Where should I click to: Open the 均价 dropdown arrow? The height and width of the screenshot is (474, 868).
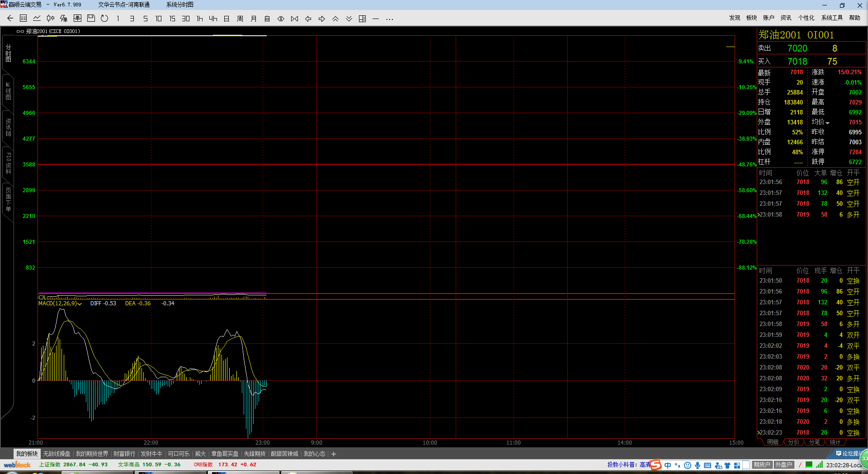pos(828,123)
